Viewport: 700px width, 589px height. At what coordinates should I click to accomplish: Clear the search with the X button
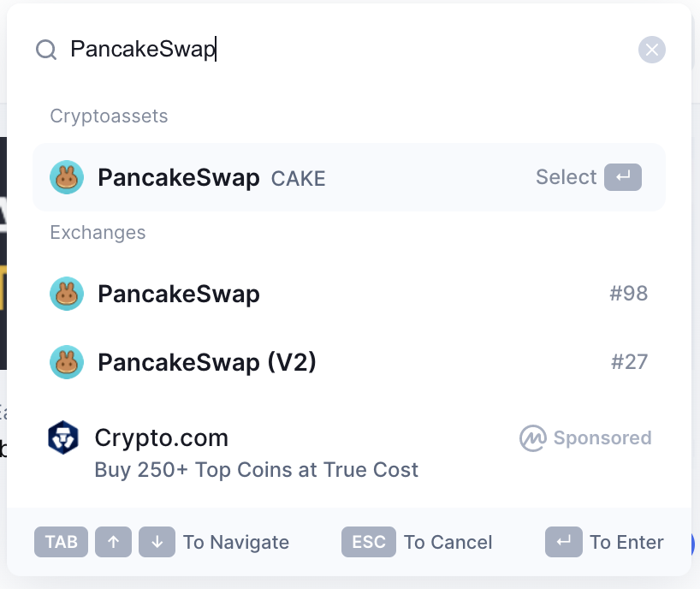click(651, 50)
